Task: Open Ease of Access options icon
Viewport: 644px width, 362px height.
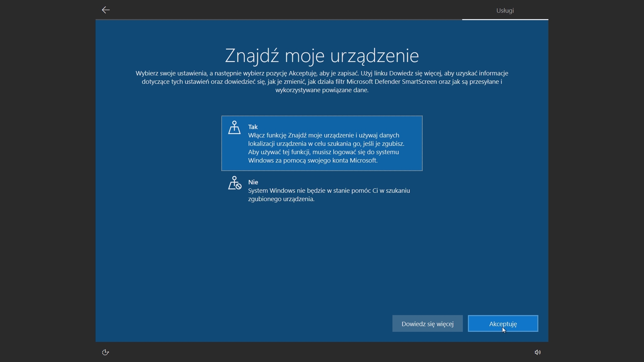Action: pyautogui.click(x=106, y=352)
